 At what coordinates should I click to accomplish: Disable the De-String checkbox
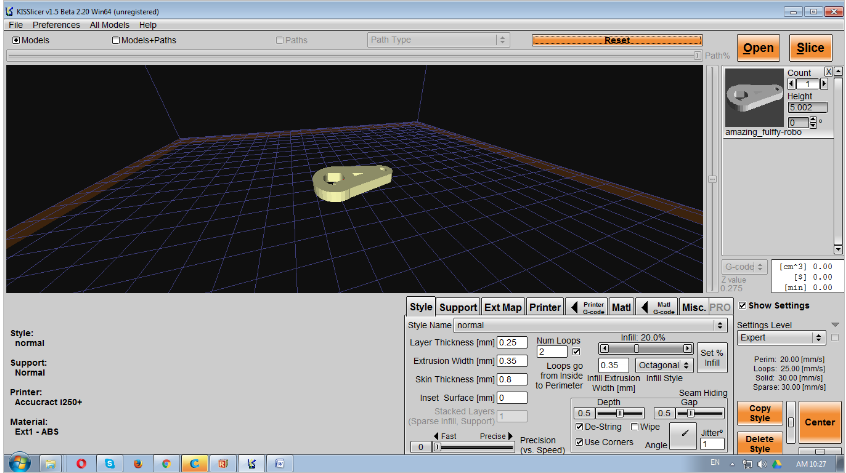[579, 427]
